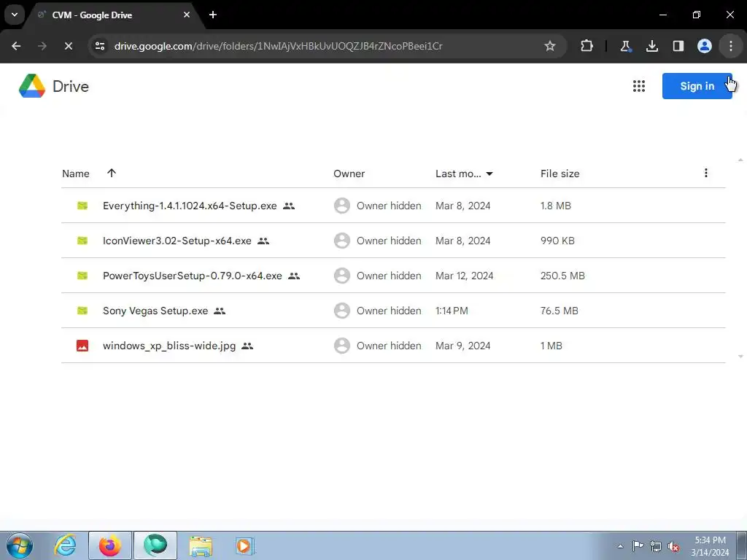Sign in to Google Drive
Image resolution: width=747 pixels, height=560 pixels.
697,86
